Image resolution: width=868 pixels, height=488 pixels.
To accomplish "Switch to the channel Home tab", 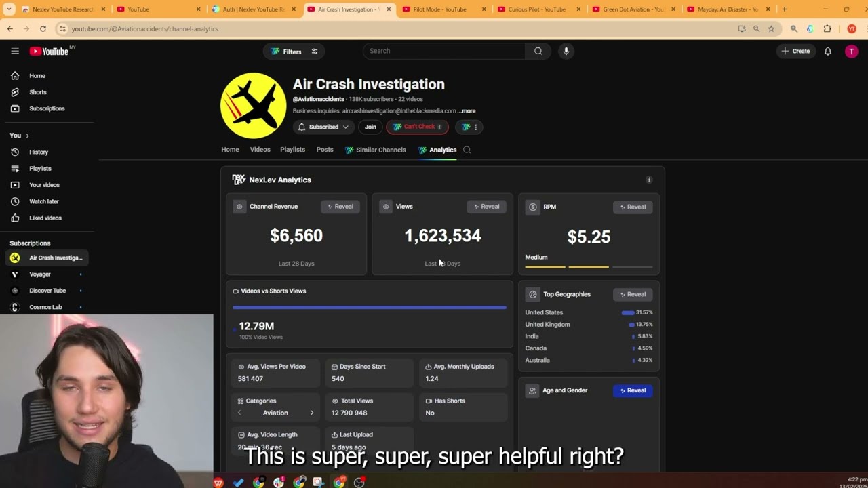I will [230, 150].
